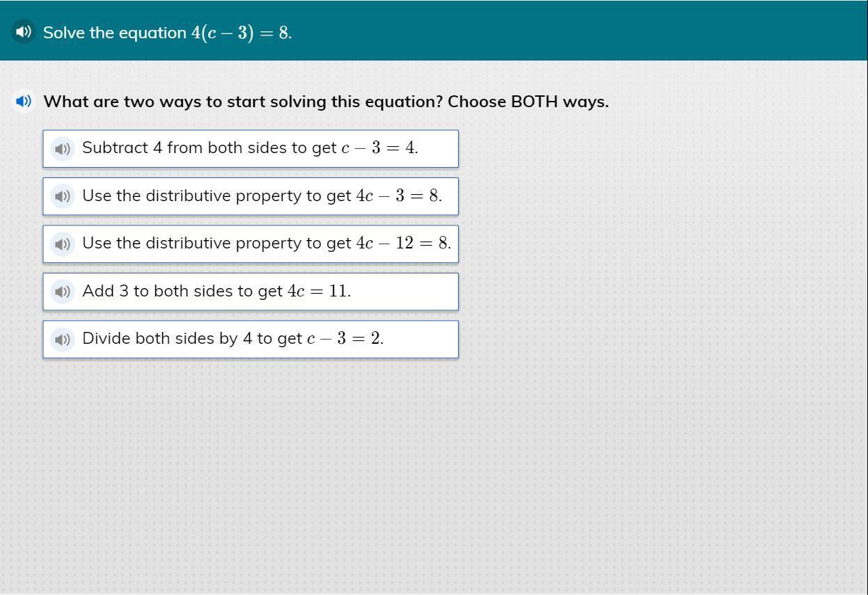Viewport: 868px width, 595px height.
Task: Click the expression 4c − 3 = 8 in the second option
Action: click(x=397, y=196)
